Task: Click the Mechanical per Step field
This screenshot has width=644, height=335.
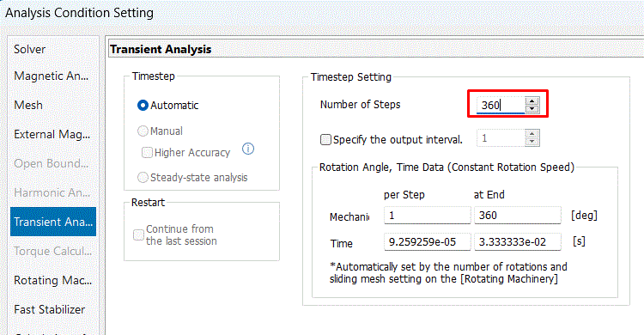Action: (427, 216)
